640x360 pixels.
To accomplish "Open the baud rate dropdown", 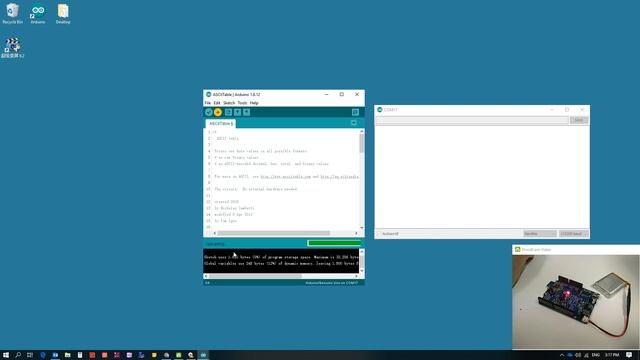I will 573,234.
